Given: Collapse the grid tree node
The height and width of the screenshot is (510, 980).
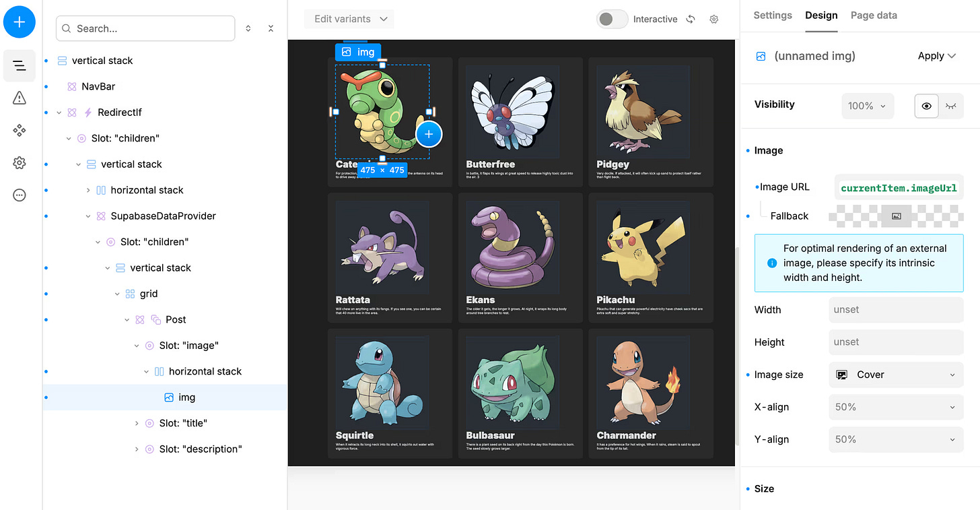Looking at the screenshot, I should pos(117,294).
